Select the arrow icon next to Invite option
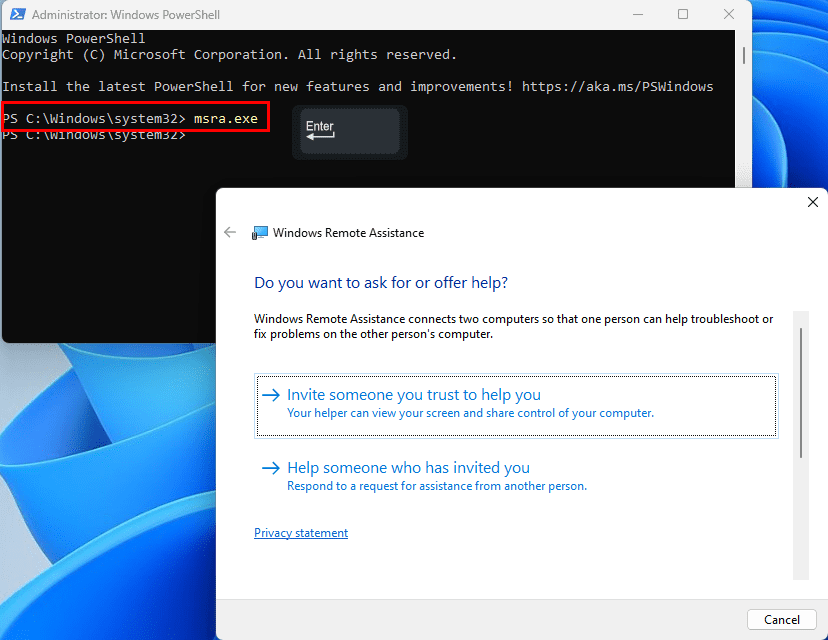 pyautogui.click(x=271, y=395)
